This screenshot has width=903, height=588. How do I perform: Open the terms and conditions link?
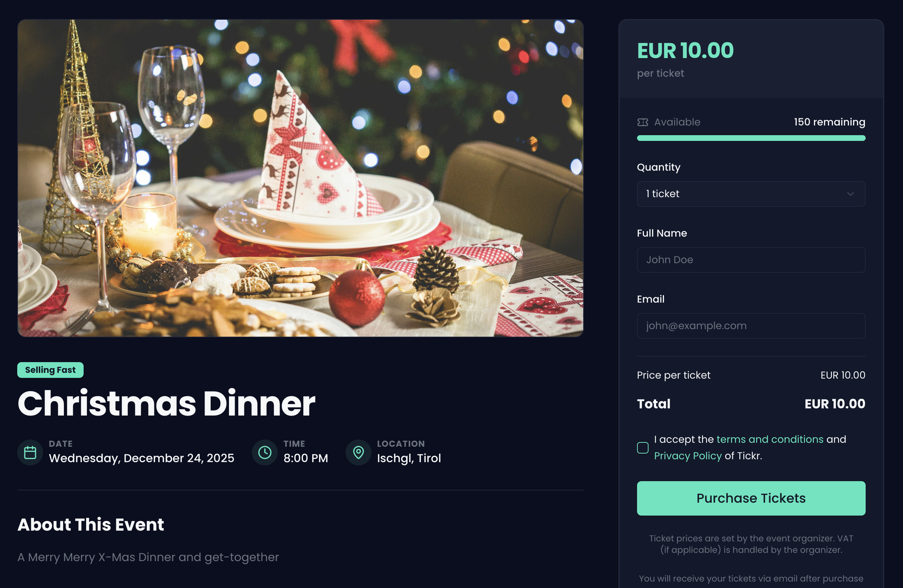point(770,439)
